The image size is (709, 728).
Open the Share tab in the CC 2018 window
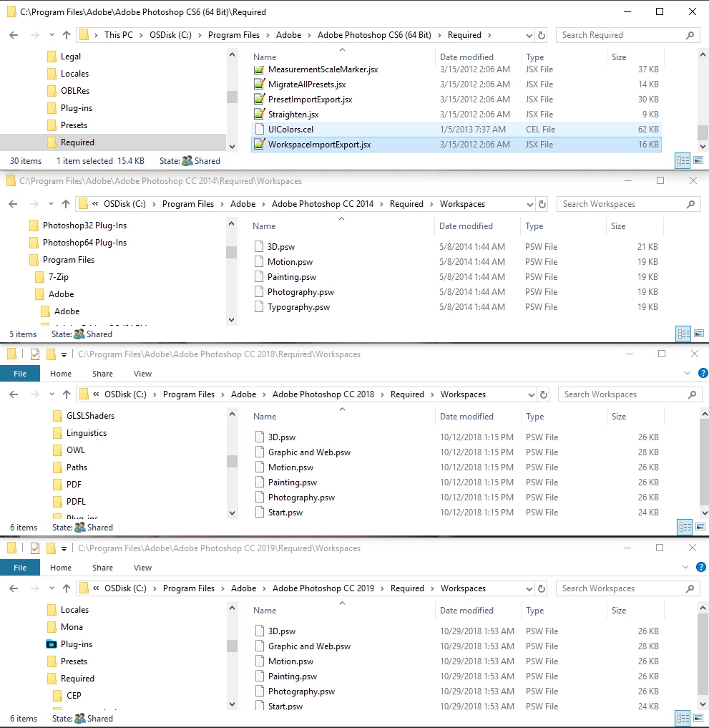coord(102,373)
